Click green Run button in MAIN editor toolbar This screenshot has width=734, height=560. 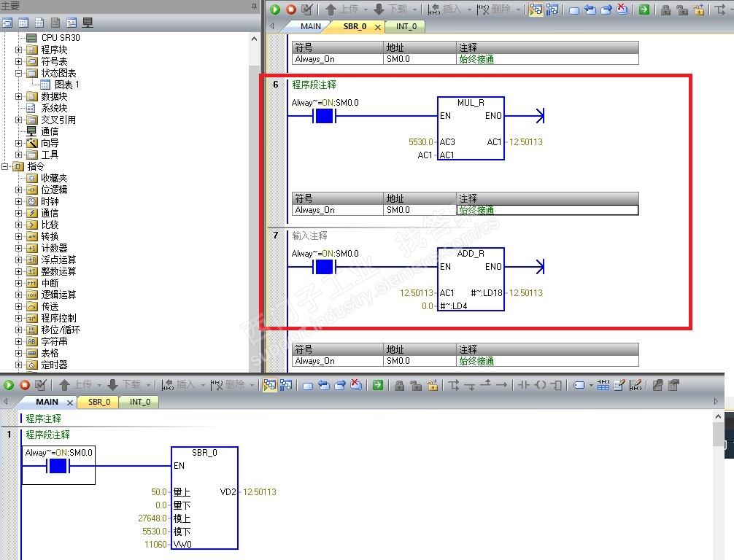click(9, 385)
